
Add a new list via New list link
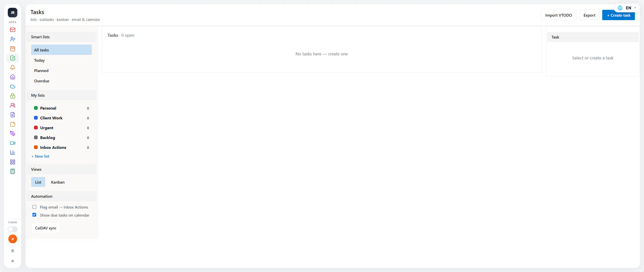pos(40,156)
